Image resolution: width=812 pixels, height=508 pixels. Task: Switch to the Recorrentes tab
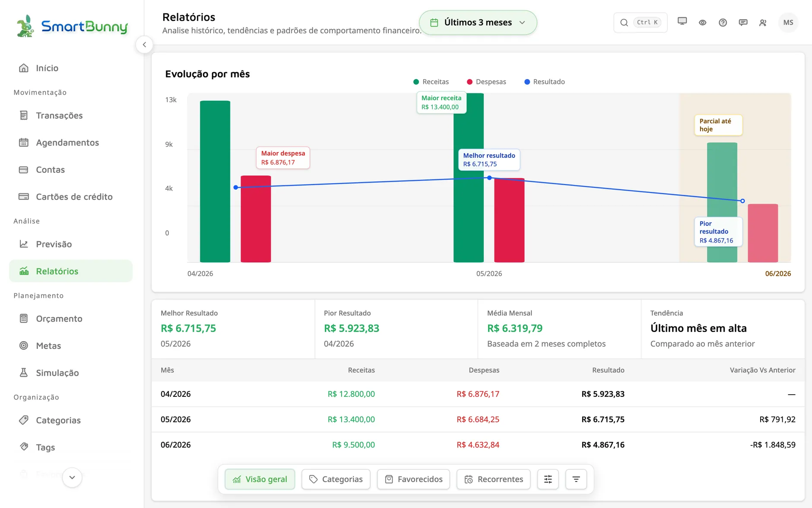pyautogui.click(x=494, y=479)
